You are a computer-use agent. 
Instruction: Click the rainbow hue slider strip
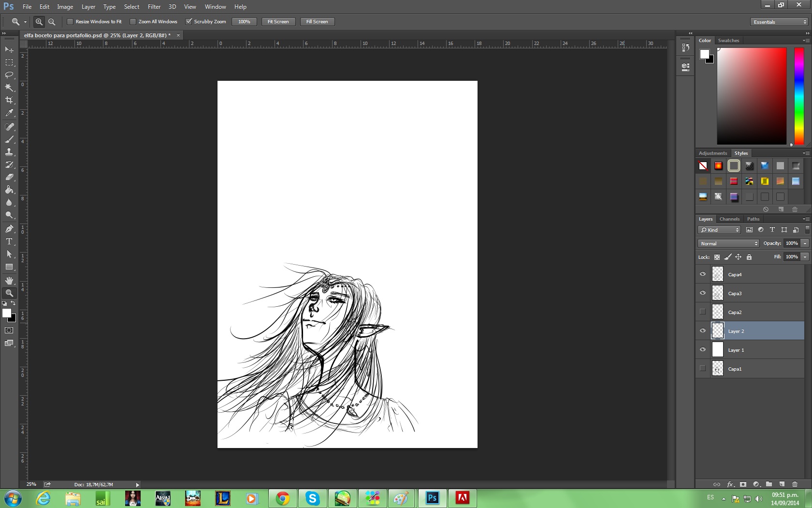(x=799, y=96)
